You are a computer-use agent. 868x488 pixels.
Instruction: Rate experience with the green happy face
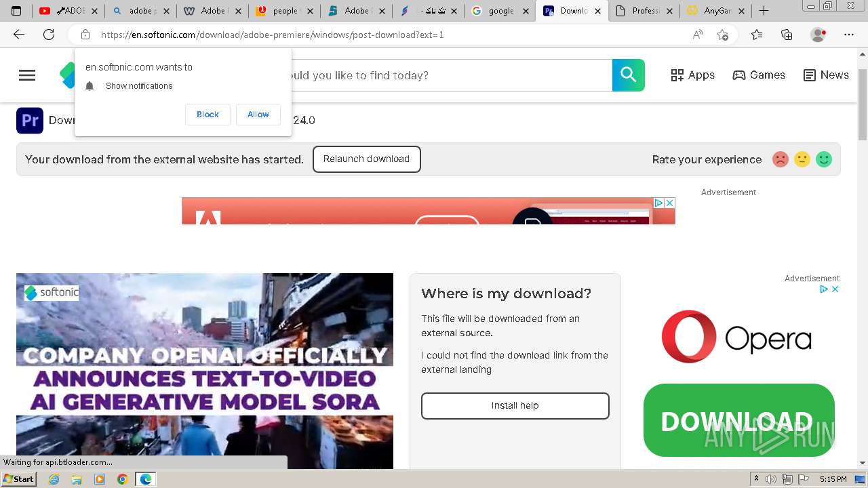[x=824, y=159]
